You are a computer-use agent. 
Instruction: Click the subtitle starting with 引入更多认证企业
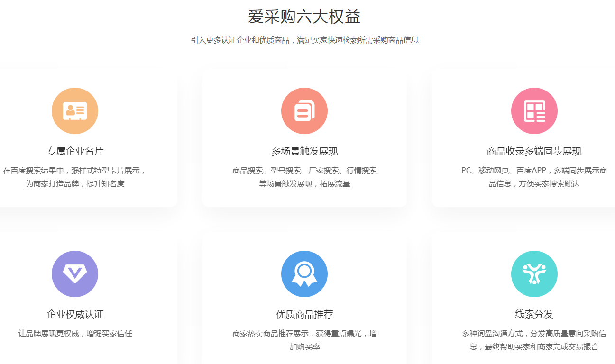[304, 40]
